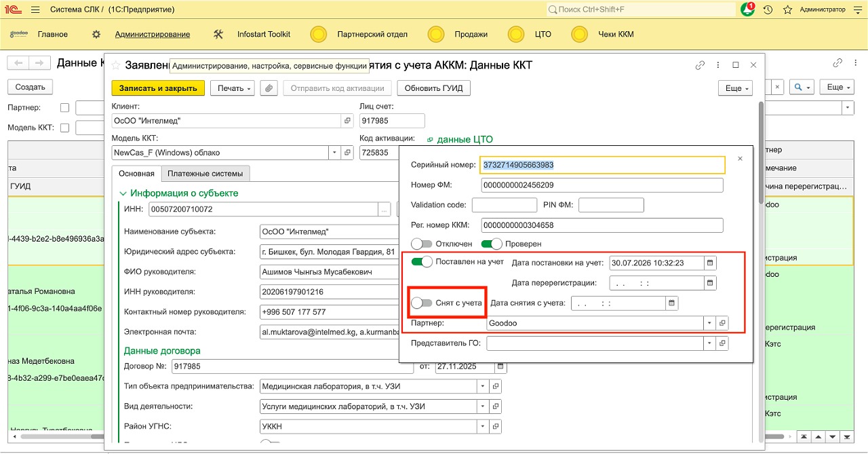Open the list window's Еще menu button
The width and height of the screenshot is (868, 454).
point(836,87)
